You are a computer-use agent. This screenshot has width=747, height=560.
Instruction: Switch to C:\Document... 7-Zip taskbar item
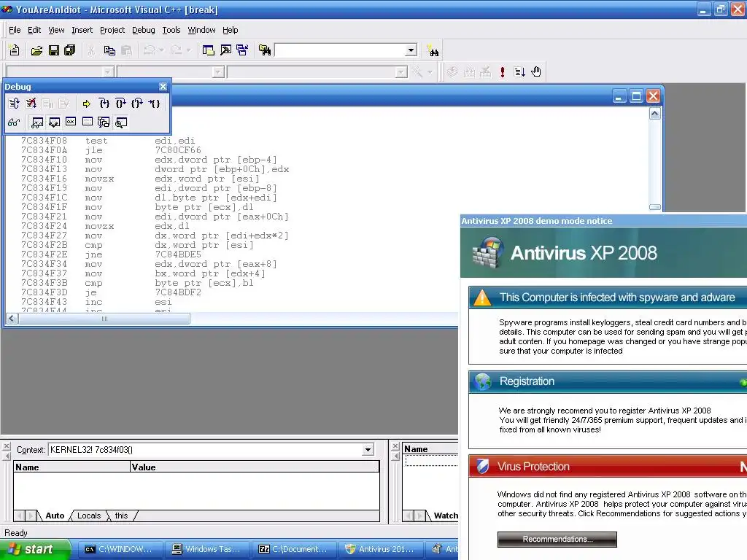tap(295, 549)
